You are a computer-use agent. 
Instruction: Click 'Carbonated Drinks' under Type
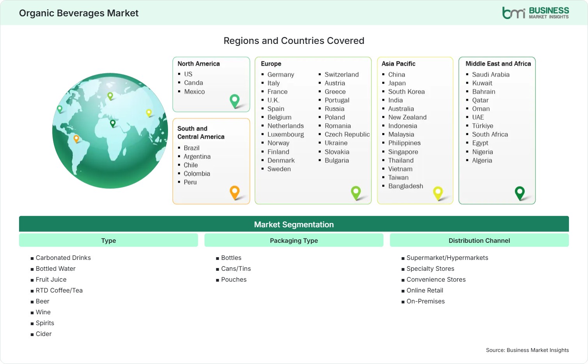tap(63, 258)
